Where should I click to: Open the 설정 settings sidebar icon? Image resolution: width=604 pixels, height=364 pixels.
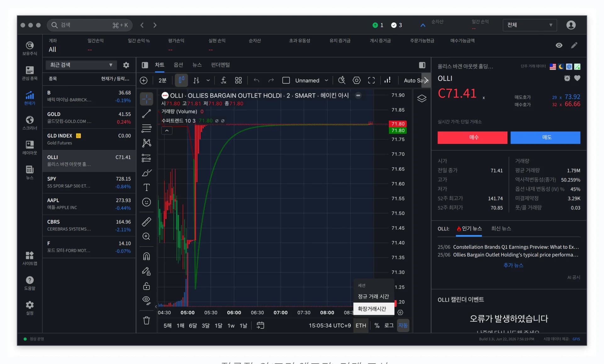coord(30,308)
